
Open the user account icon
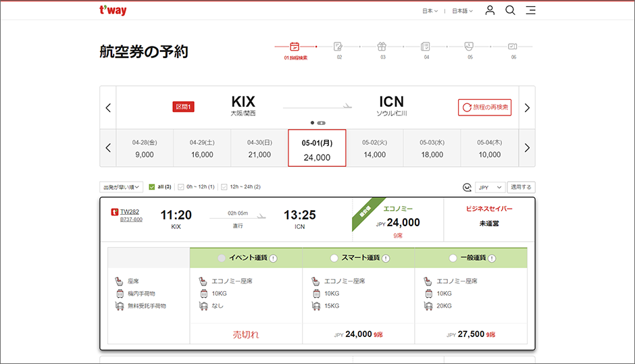(x=490, y=10)
